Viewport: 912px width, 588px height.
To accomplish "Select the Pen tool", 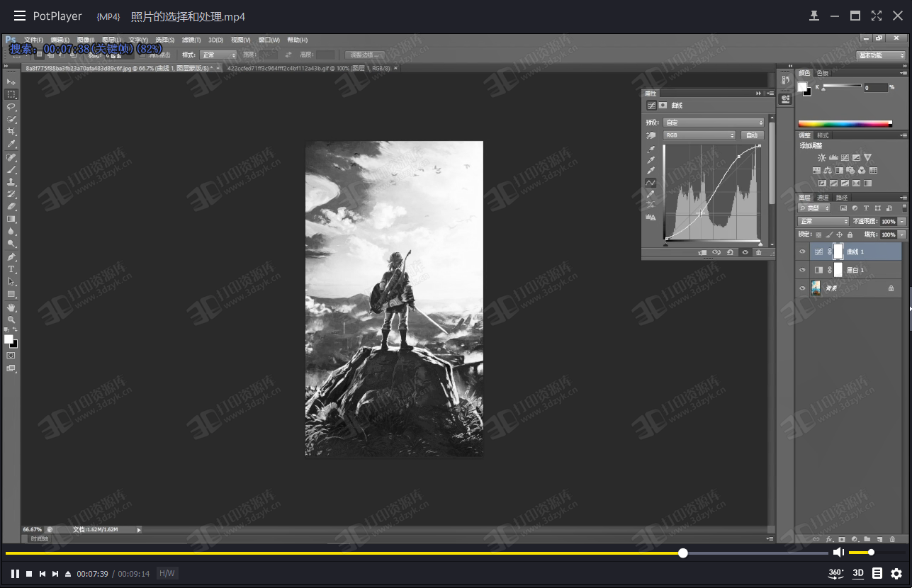I will point(11,257).
